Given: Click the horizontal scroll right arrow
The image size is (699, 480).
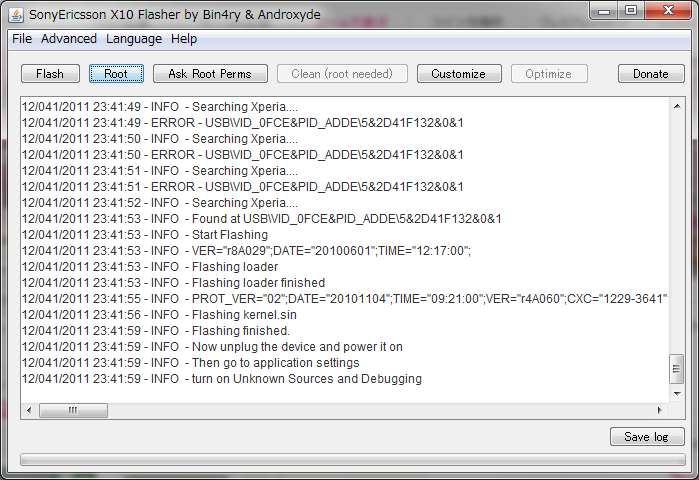Looking at the screenshot, I should (x=660, y=410).
